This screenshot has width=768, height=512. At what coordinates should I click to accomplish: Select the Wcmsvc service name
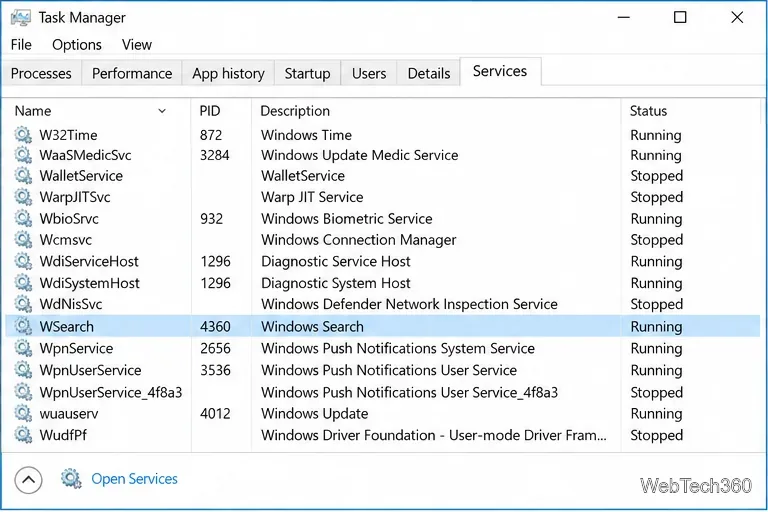pos(66,240)
